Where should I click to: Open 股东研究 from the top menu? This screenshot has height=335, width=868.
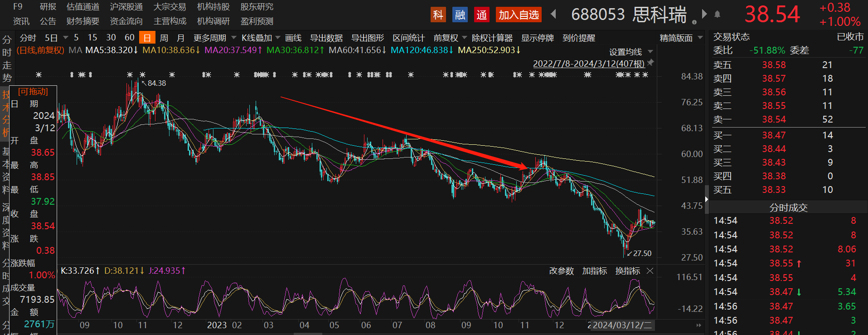pos(257,7)
